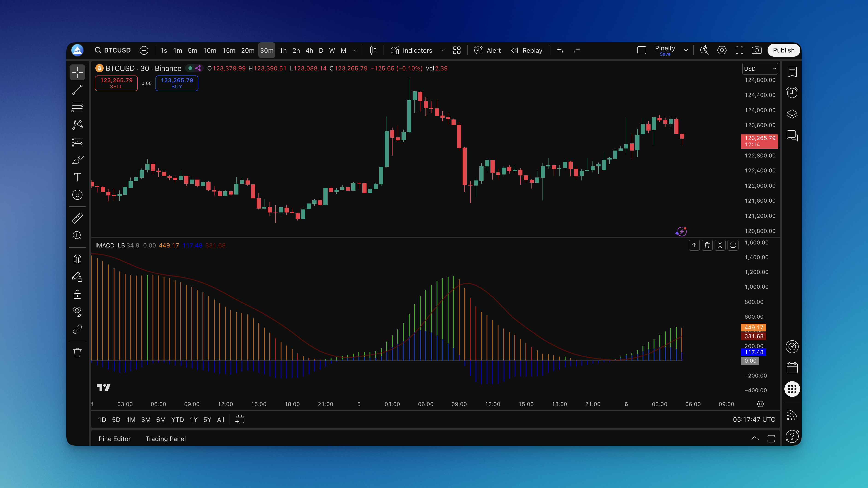Click the trash remove drawings icon
Image resolution: width=868 pixels, height=488 pixels.
coord(77,353)
